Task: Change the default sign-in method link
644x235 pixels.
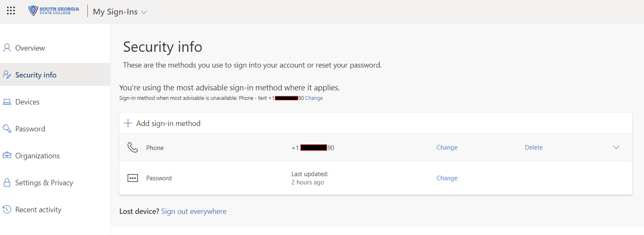Action: [314, 98]
